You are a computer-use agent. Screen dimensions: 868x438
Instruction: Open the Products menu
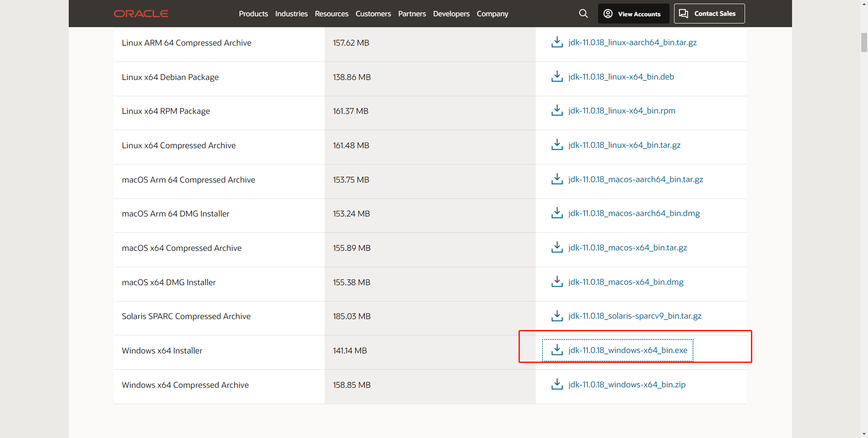pyautogui.click(x=253, y=14)
